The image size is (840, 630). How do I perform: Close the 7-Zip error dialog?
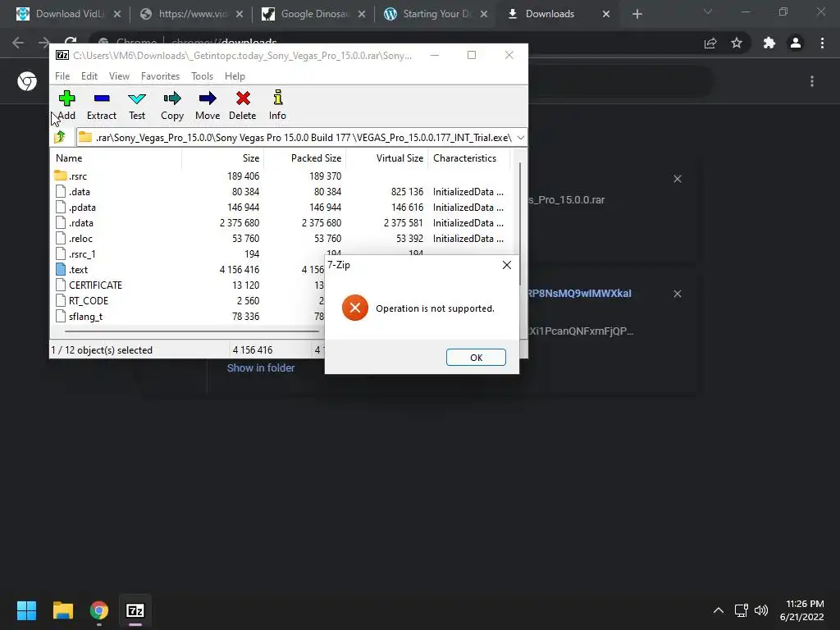point(507,265)
